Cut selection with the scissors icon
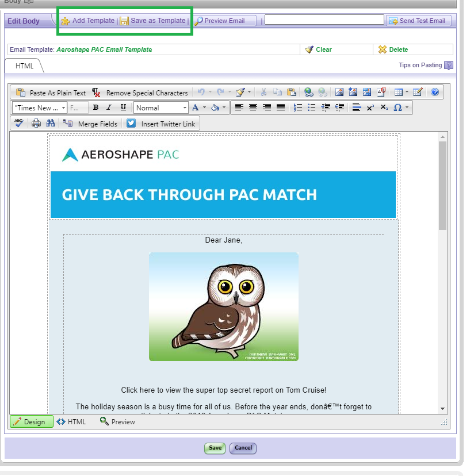474x476 pixels. (263, 92)
